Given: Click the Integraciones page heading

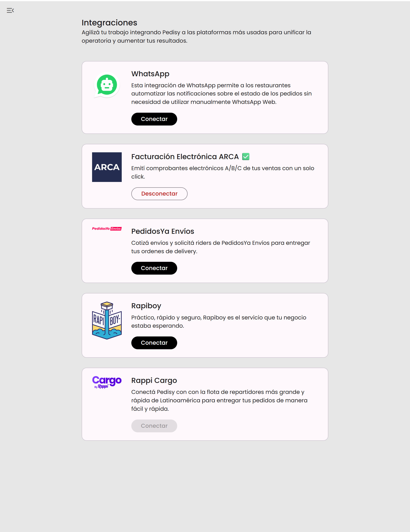Looking at the screenshot, I should point(109,23).
